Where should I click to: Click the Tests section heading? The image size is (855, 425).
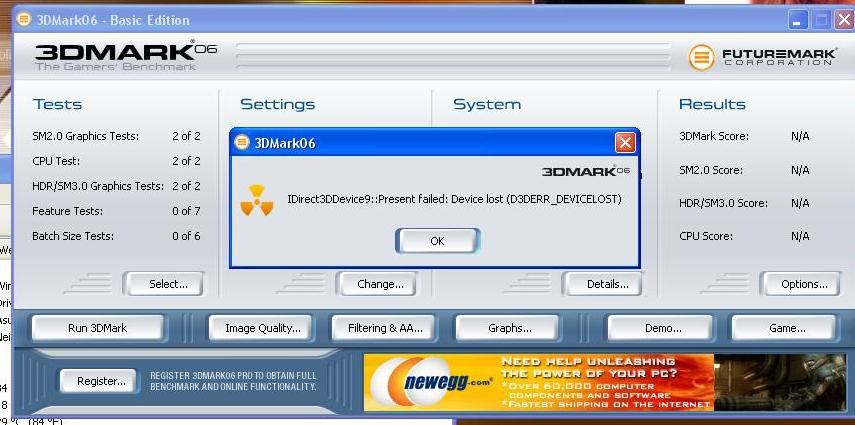(x=57, y=104)
